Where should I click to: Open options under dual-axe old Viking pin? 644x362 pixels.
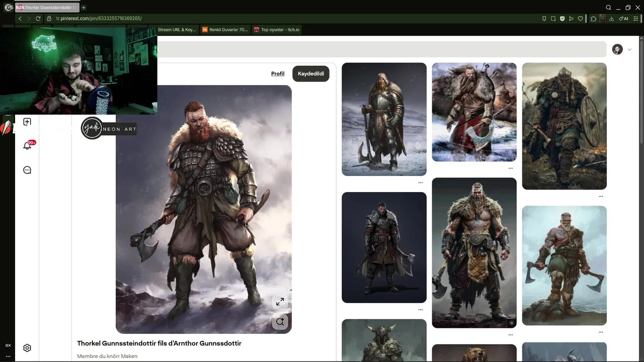(601, 332)
